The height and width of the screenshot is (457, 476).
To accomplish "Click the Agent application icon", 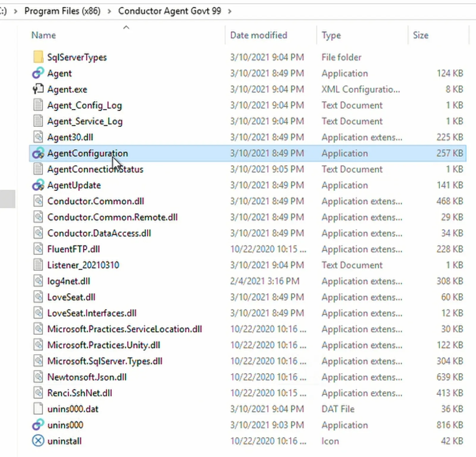I will click(x=38, y=73).
